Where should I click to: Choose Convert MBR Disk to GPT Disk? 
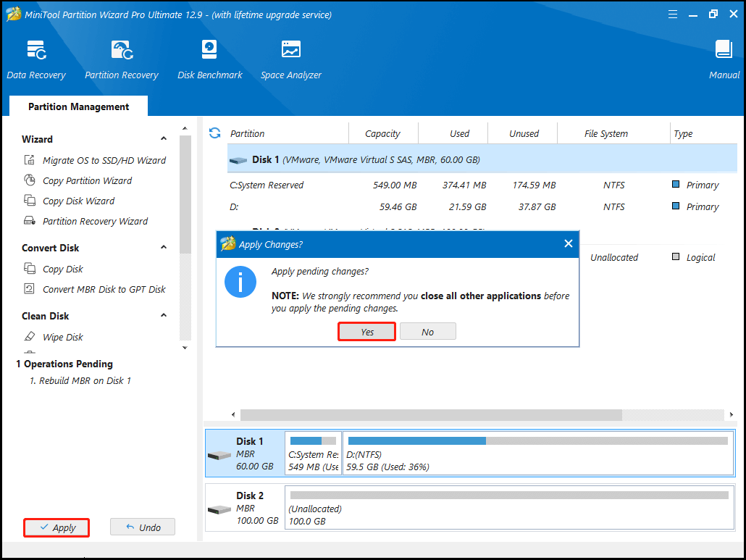point(104,289)
